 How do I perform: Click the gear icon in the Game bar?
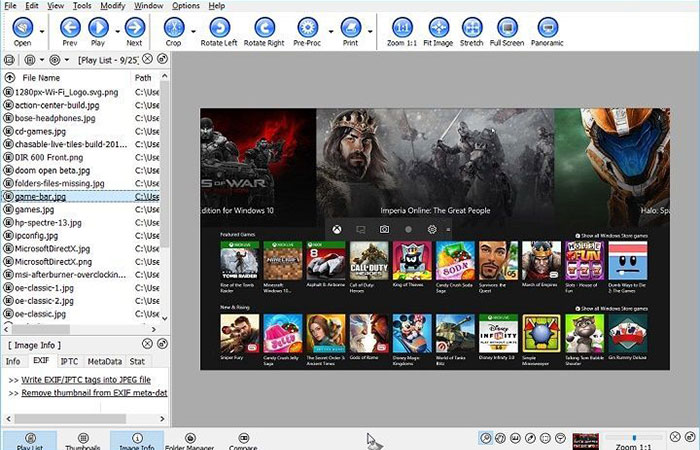[x=432, y=229]
